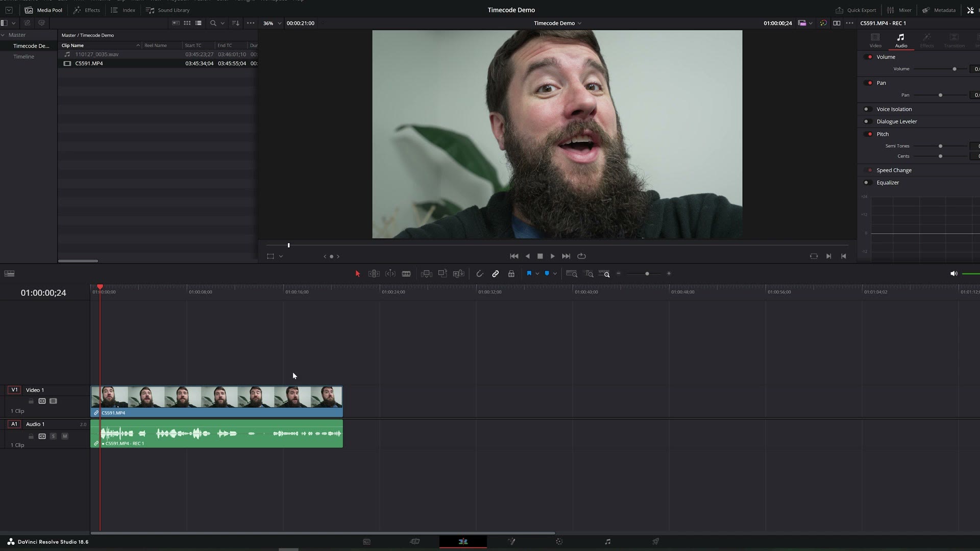Screen dimensions: 980x551
Task: Adjust the Volume slider handle
Action: 954,69
